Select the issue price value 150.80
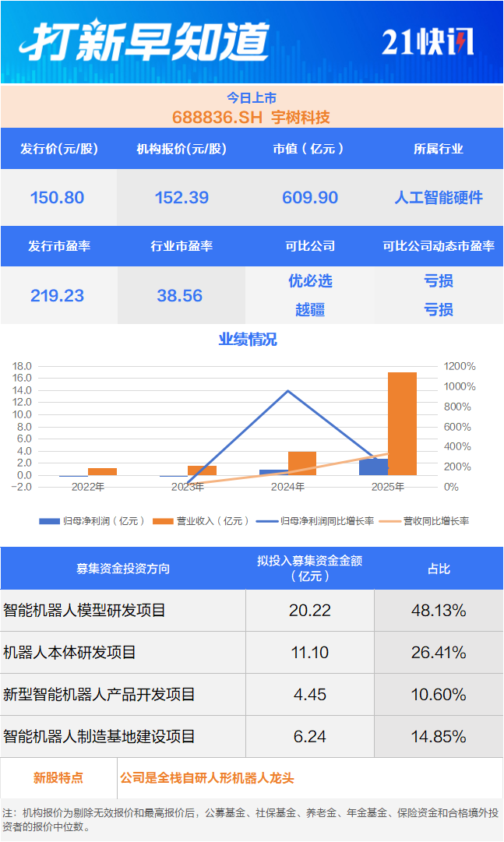Screen dimensions: 504x842 coord(58,198)
